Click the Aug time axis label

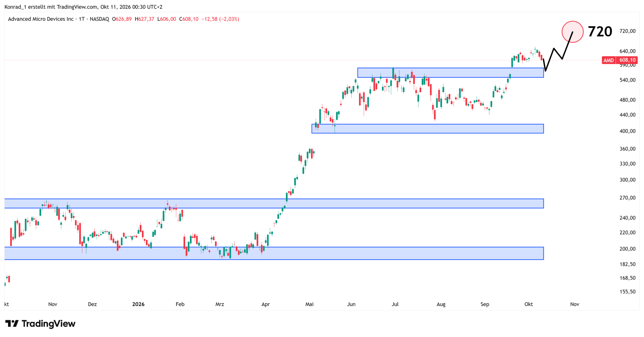(x=441, y=304)
